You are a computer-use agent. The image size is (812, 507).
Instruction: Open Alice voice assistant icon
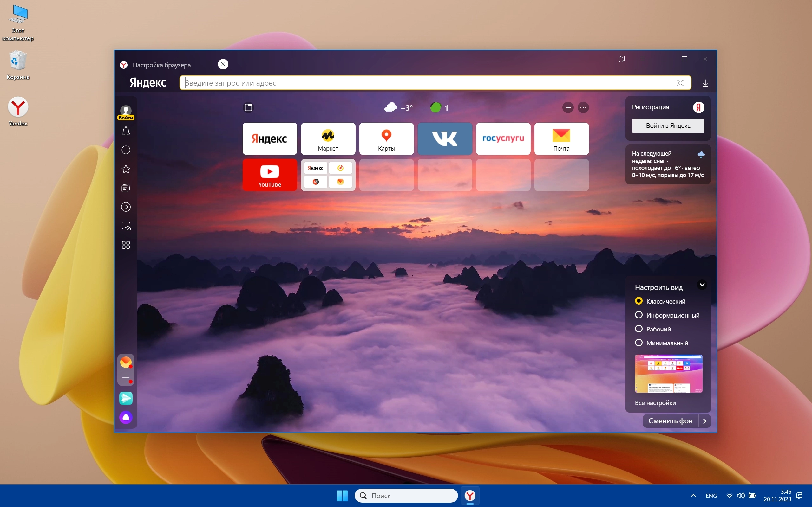point(126,417)
